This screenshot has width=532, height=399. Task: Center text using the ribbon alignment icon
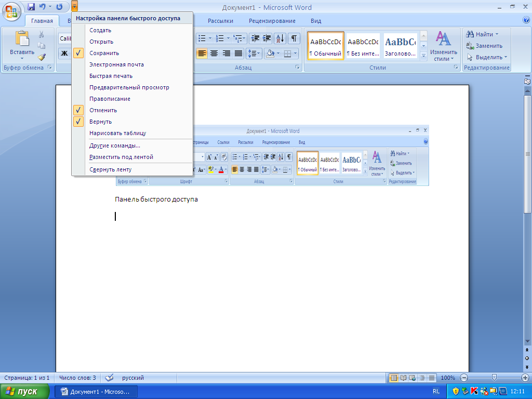click(214, 54)
